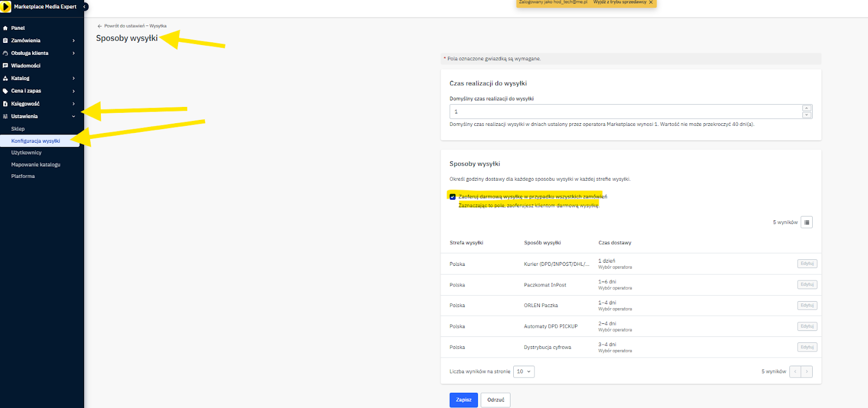Go to the next results page arrow

807,372
